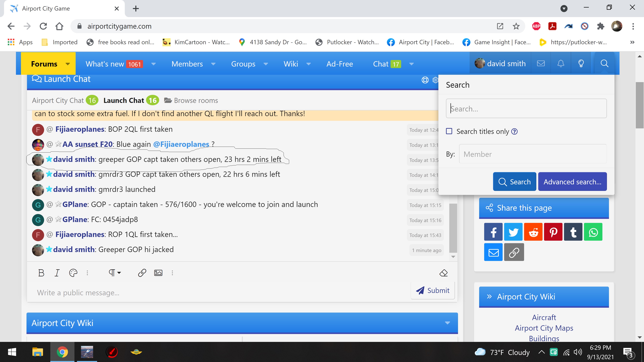Click the chat help lifebuoy icon

tap(425, 80)
